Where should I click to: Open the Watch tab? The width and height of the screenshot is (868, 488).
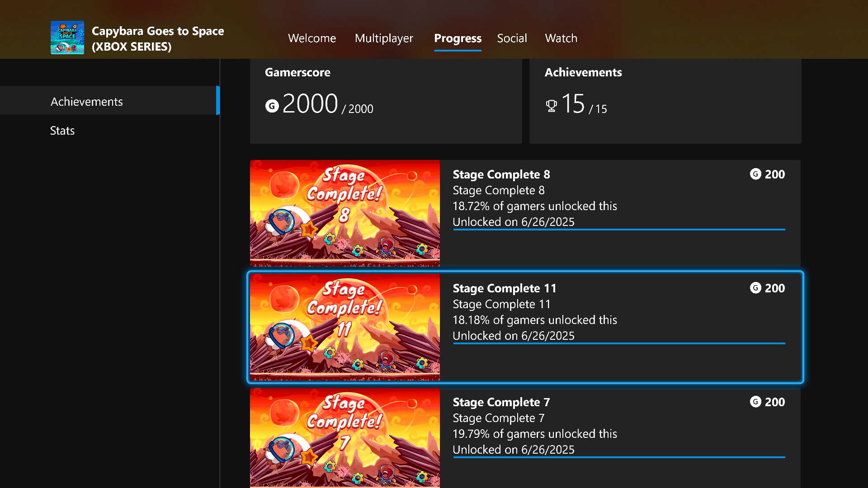coord(561,38)
